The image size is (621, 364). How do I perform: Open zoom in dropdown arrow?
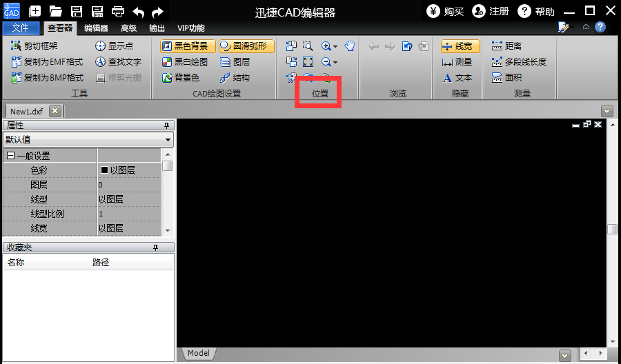coord(335,46)
